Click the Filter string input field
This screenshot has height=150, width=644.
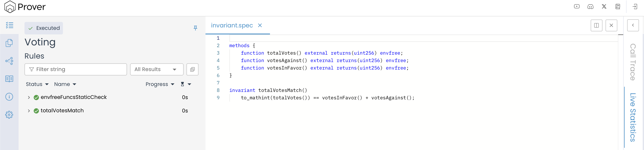(75, 70)
